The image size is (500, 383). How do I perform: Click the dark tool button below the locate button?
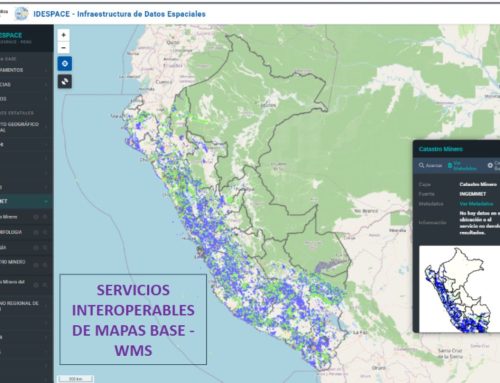pyautogui.click(x=65, y=81)
